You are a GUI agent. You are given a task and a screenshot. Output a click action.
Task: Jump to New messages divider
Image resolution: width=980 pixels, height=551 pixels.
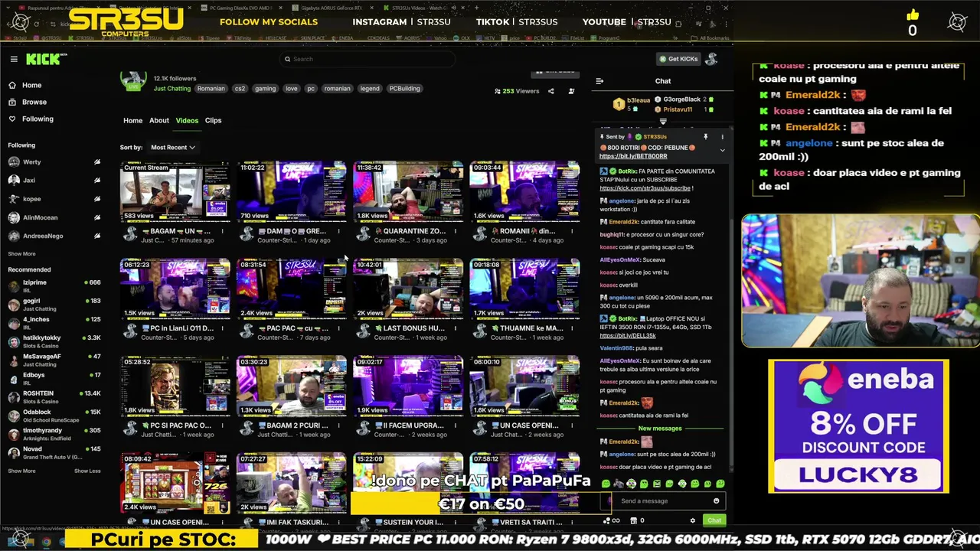tap(660, 429)
